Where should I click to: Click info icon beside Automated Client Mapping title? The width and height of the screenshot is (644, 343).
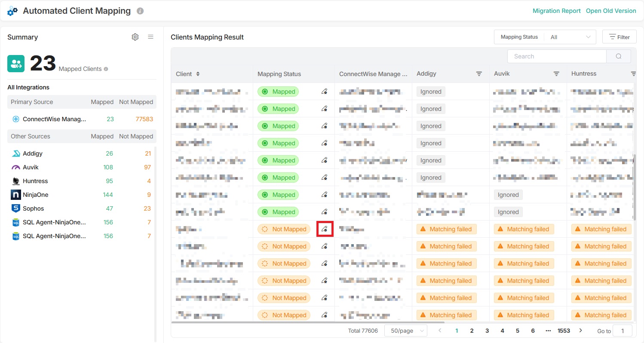pyautogui.click(x=140, y=11)
